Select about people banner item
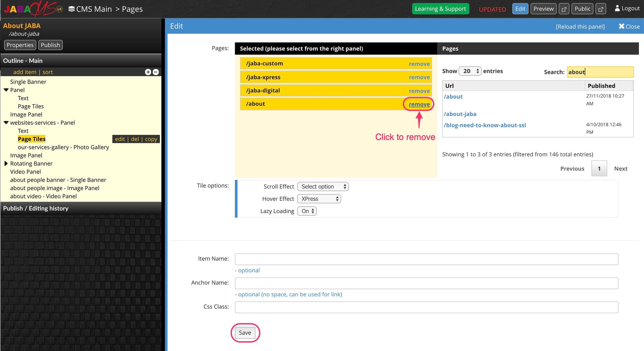Screen dimensions: 644x351 [x=58, y=180]
